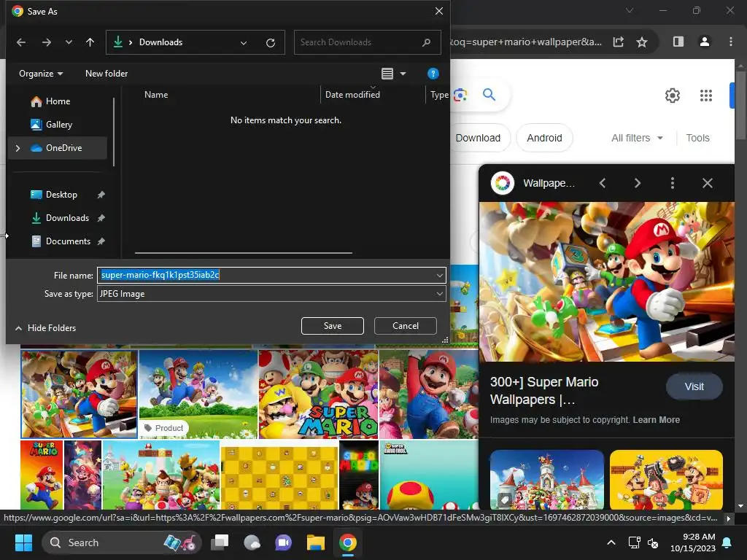The width and height of the screenshot is (747, 560).
Task: Expand the All filters dropdown
Action: click(637, 138)
